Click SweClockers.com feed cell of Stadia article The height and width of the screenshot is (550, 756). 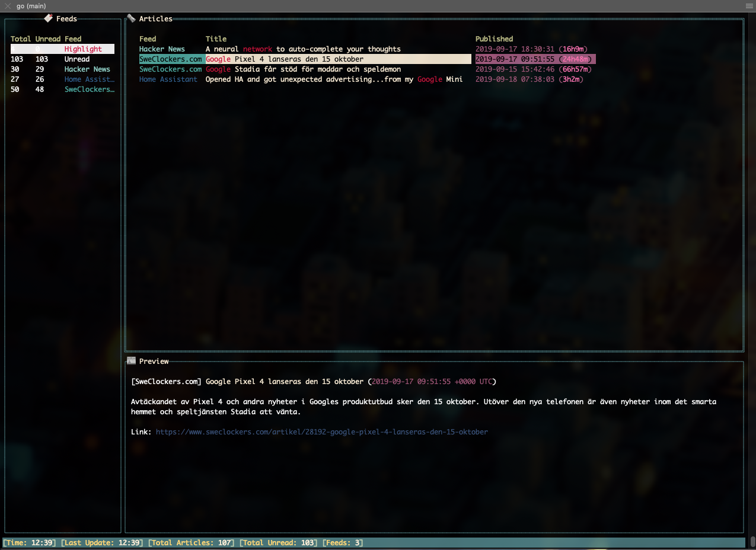coord(170,69)
